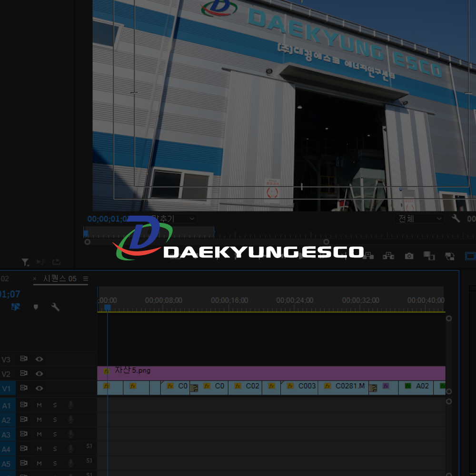Viewport: 476px width, 476px height.
Task: Open the 전체 playback resolution dropdown
Action: [419, 218]
